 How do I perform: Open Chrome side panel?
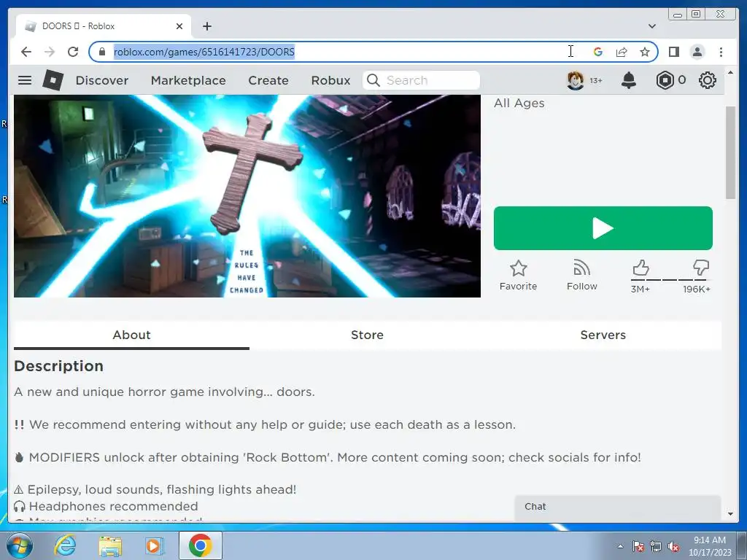pos(673,52)
